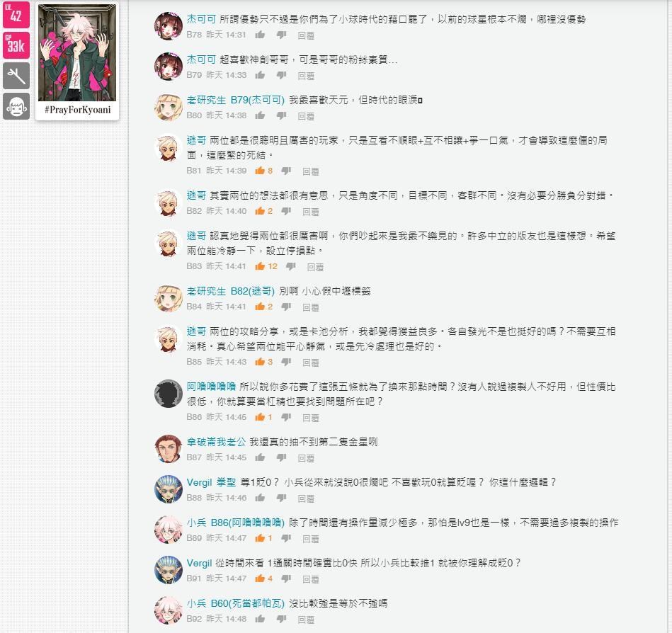
Task: Reply to comment B80
Action: point(306,115)
